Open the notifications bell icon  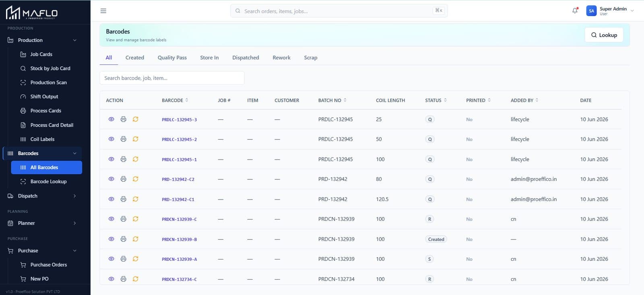click(x=575, y=11)
